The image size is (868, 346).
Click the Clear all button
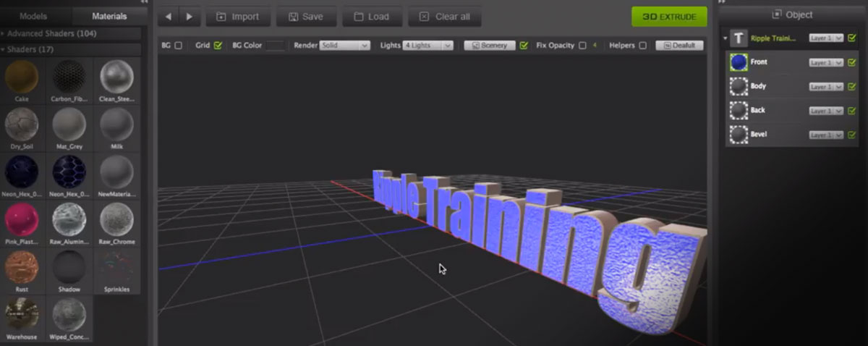pos(444,17)
